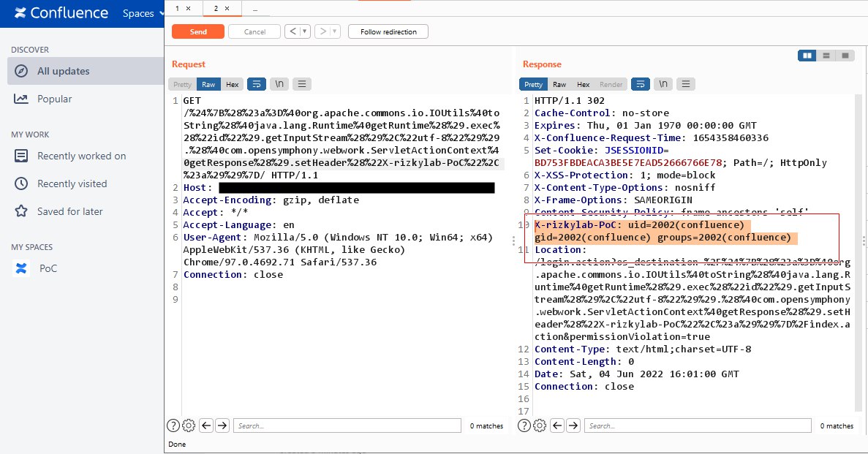Open Recently visited

pyautogui.click(x=72, y=184)
